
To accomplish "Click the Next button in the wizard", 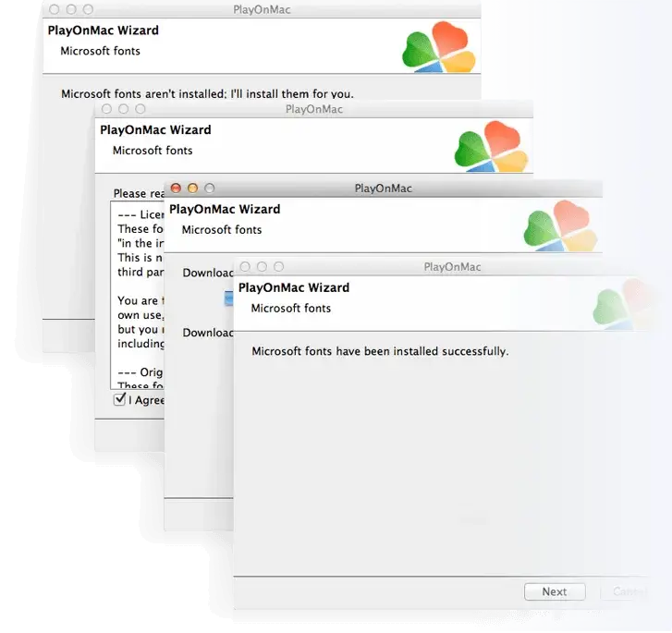I will pos(555,591).
